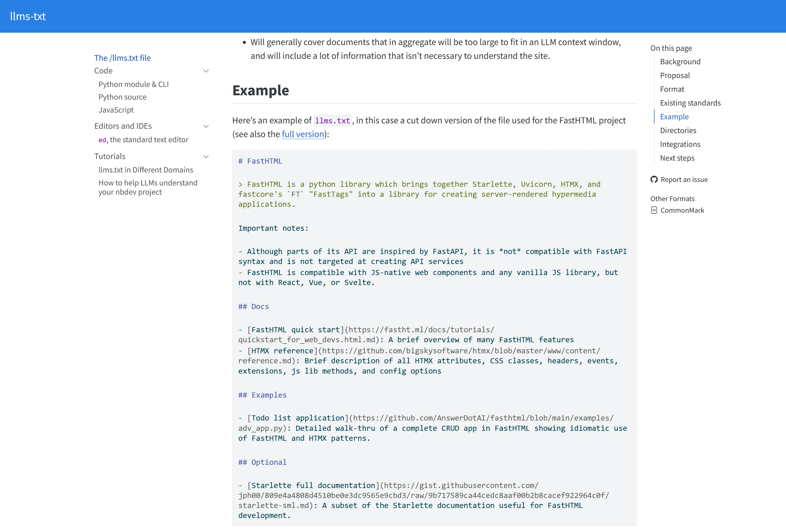
Task: Open How to help LLMs understand nbdev tutorial
Action: tap(148, 187)
